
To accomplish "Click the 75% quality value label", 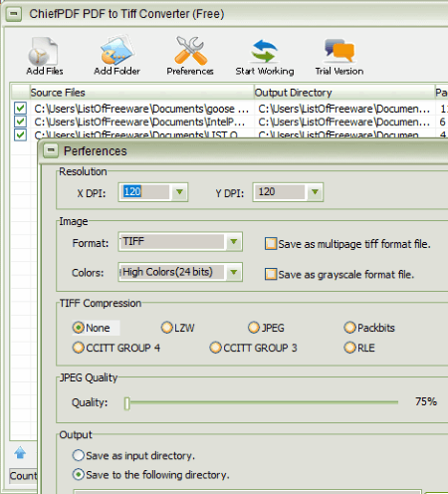I will point(426,401).
